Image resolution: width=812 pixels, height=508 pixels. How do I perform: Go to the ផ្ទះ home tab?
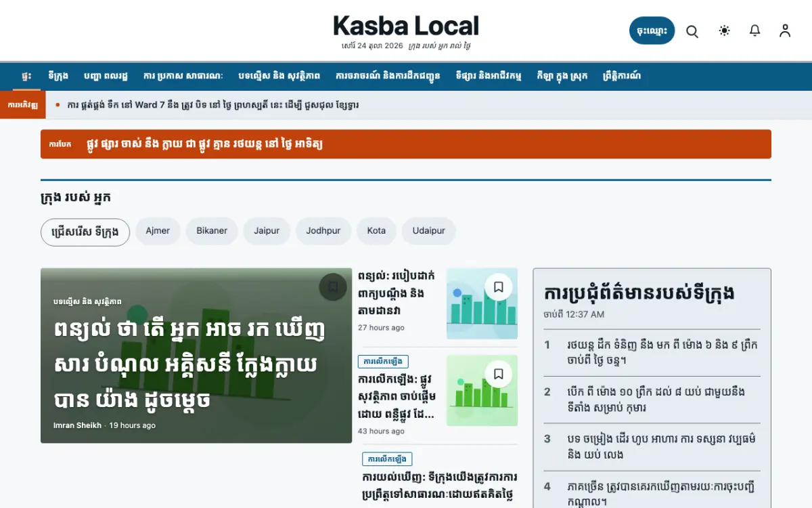(x=26, y=76)
